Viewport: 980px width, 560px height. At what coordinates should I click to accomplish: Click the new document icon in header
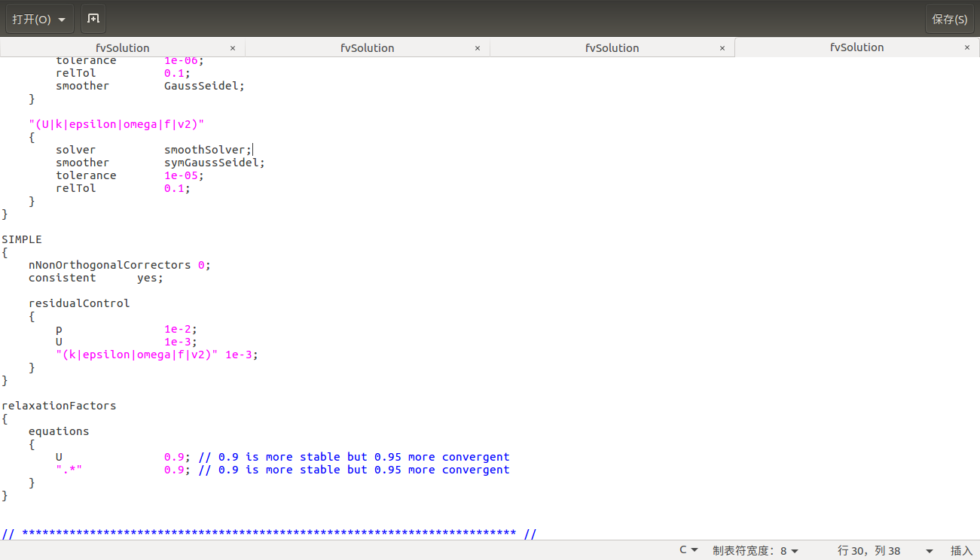[x=93, y=19]
